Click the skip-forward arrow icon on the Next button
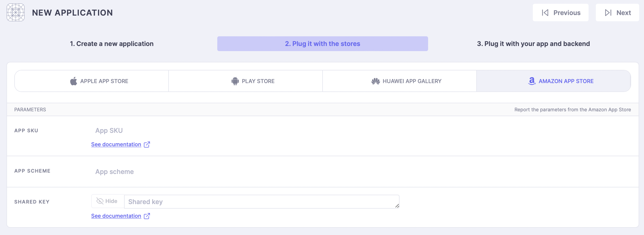Screen dimensions: 644x235 608,13
